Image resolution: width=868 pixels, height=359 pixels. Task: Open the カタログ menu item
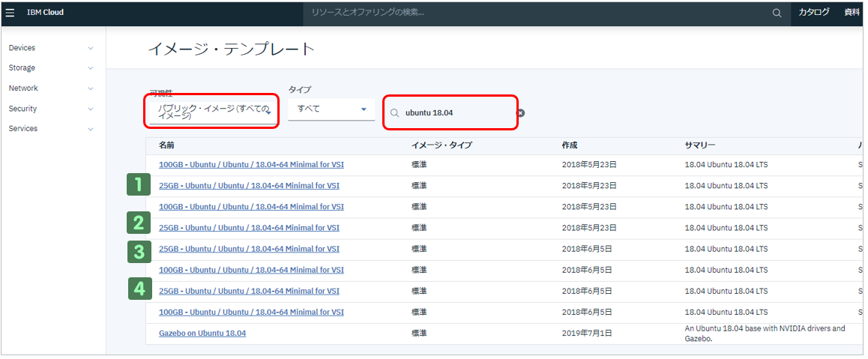pyautogui.click(x=814, y=12)
